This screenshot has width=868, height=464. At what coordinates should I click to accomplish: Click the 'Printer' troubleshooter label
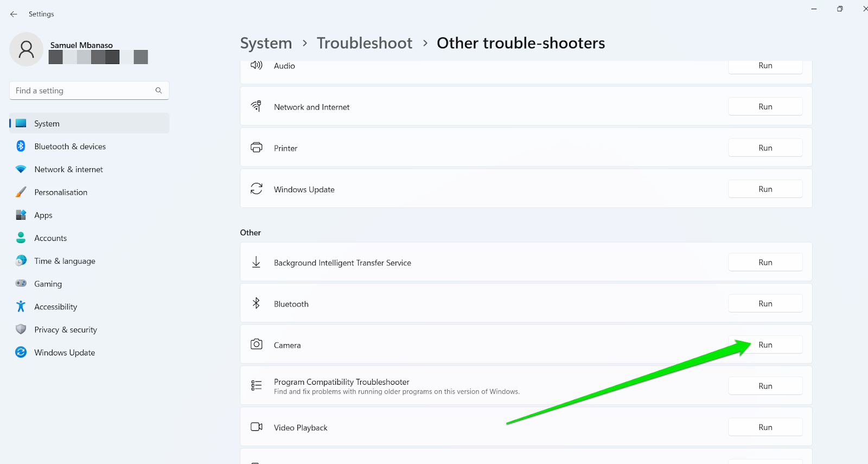pyautogui.click(x=285, y=148)
